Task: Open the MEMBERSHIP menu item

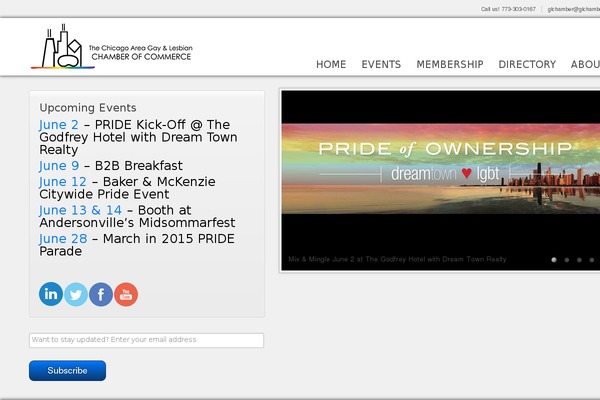Action: 450,64
